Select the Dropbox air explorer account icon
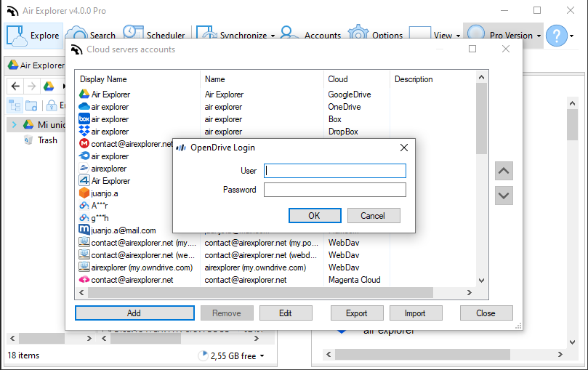This screenshot has width=588, height=370. click(84, 131)
